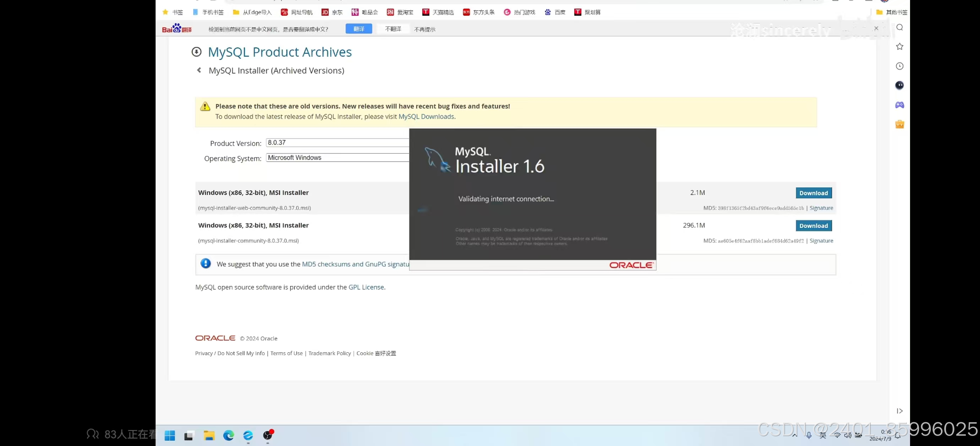This screenshot has height=446, width=980.
Task: Open the 书签 menu on the bookmarks bar
Action: click(x=173, y=12)
